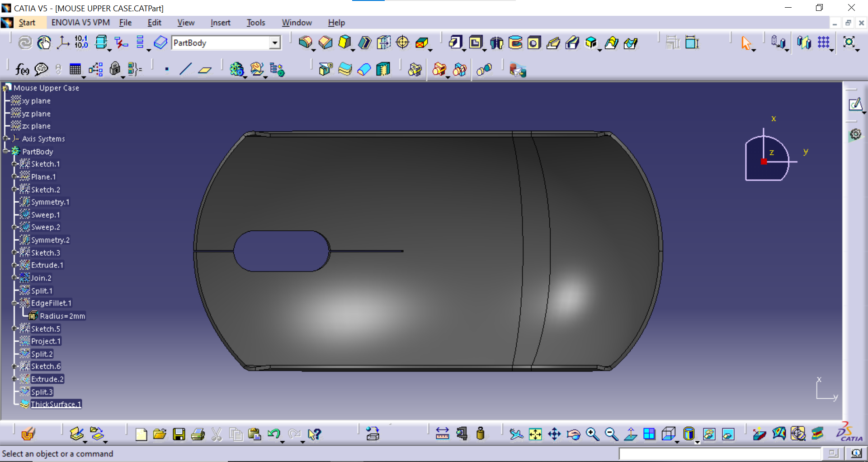Click the power input command field

(x=720, y=453)
